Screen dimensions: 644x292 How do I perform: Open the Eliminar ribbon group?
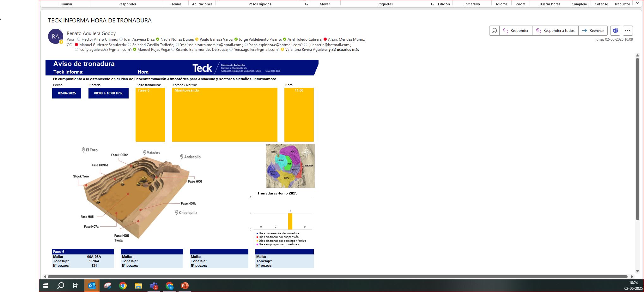(x=66, y=4)
